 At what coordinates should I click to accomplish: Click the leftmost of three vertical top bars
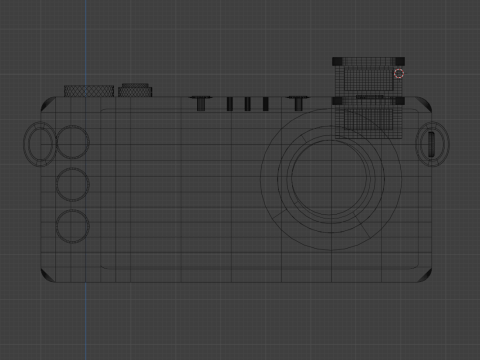(x=230, y=104)
